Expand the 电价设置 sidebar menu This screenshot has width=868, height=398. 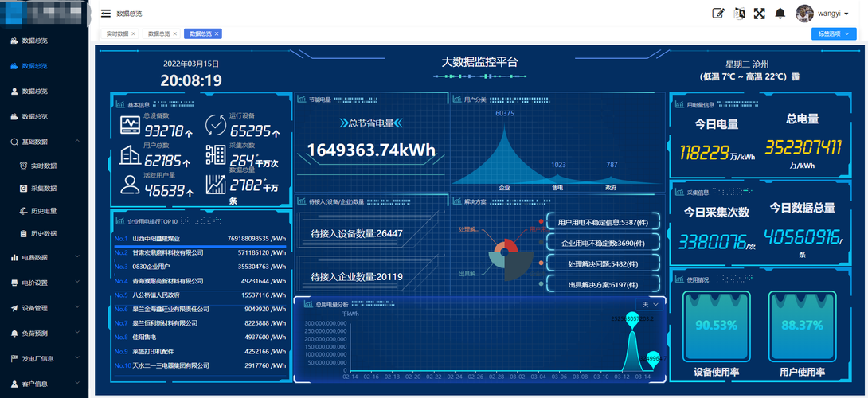(45, 283)
